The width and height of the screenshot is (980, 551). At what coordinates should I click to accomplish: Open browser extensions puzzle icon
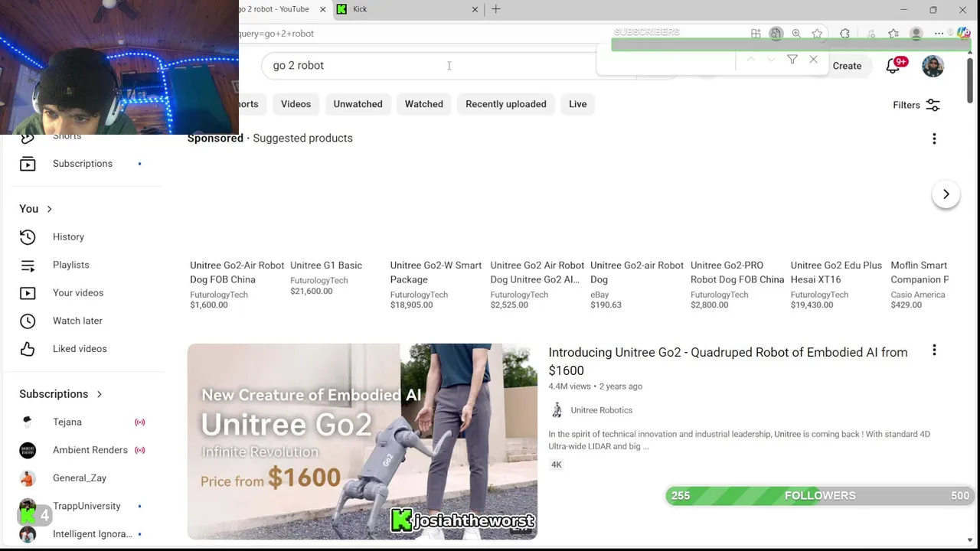(844, 34)
